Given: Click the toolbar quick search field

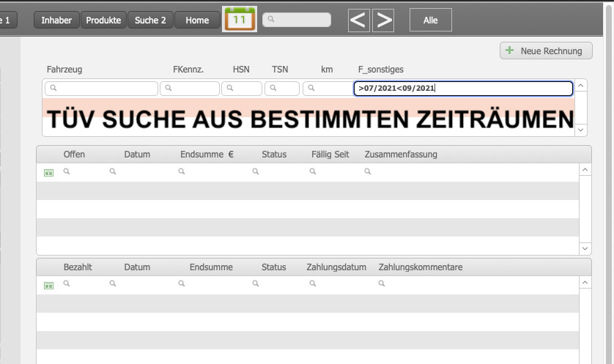Looking at the screenshot, I should 297,20.
